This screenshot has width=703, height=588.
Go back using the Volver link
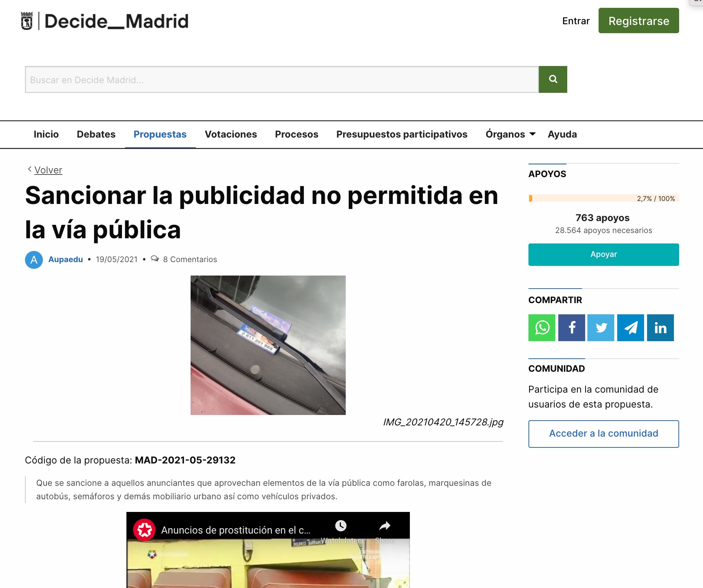click(x=48, y=170)
